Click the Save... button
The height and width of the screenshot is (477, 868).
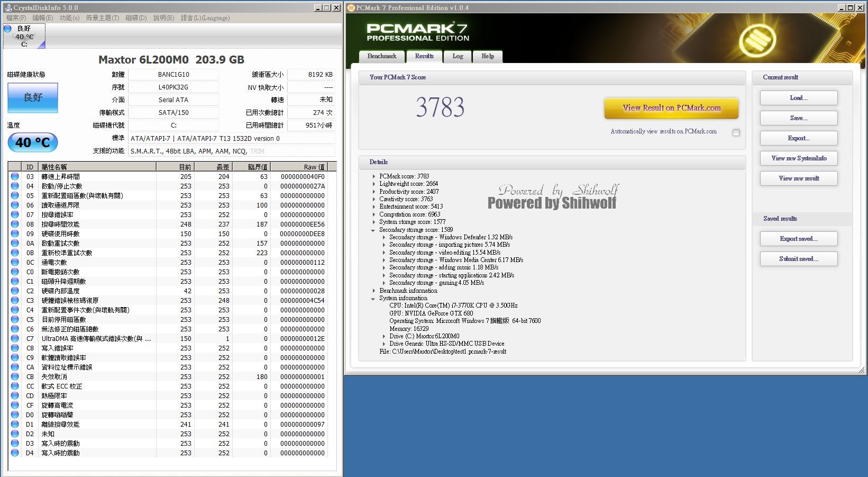pyautogui.click(x=799, y=118)
